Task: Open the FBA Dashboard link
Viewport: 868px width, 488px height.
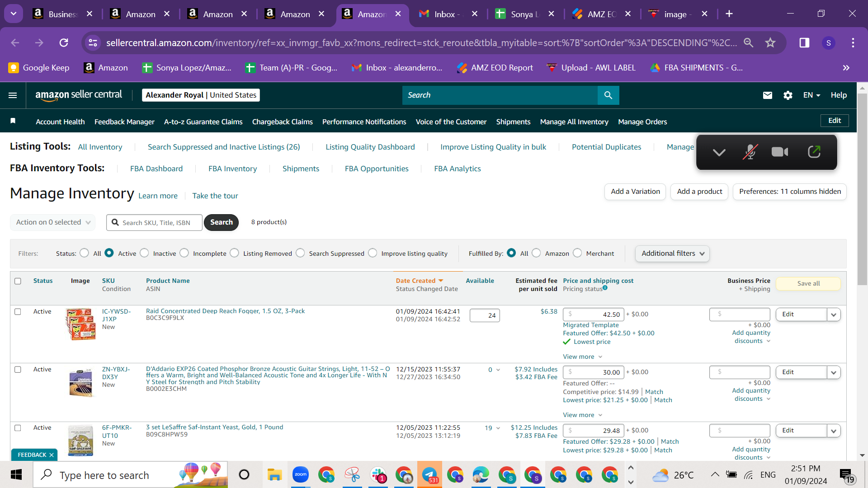Action: pos(156,169)
